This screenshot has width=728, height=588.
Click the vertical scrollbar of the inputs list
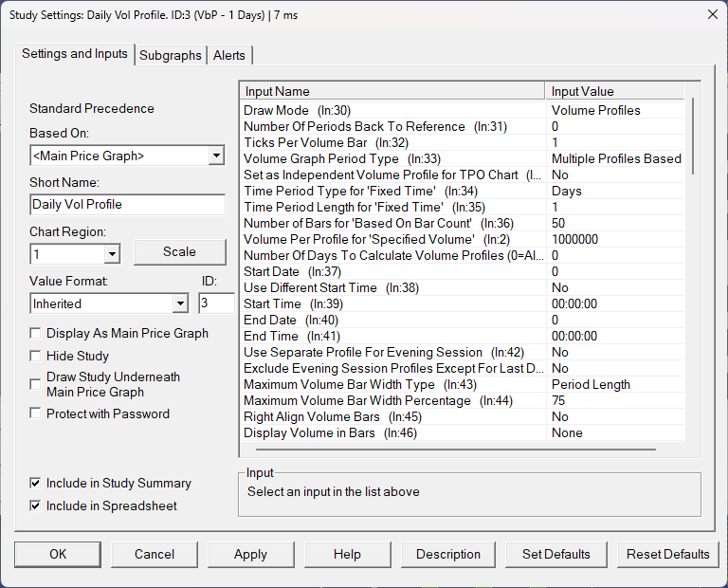coord(693,136)
